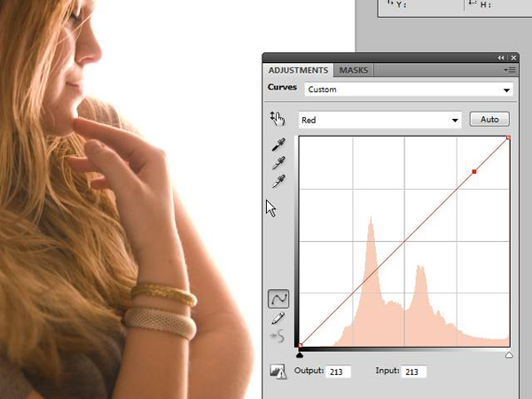Screen dimensions: 532x399
Task: Select draw curve with pencil tool
Action: click(x=278, y=317)
